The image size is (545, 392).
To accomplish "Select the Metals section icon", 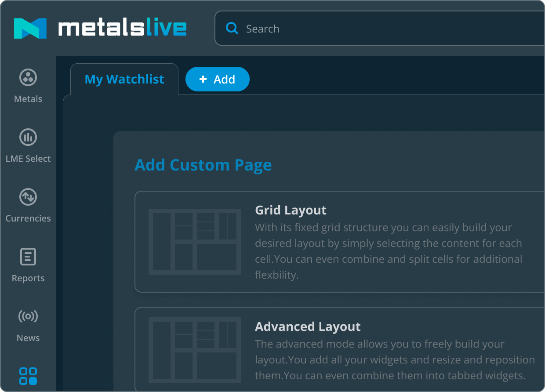I will click(x=28, y=77).
